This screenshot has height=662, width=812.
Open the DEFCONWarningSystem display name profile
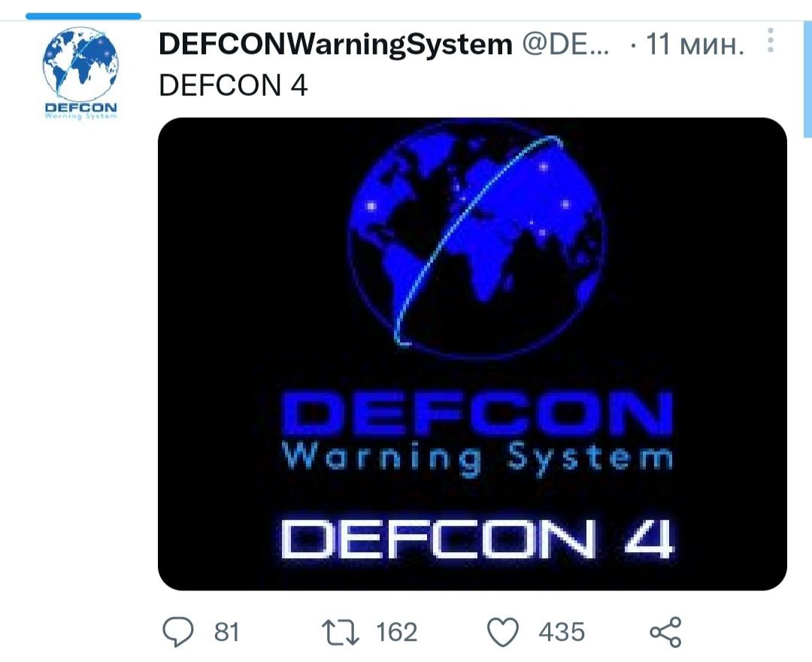point(335,44)
